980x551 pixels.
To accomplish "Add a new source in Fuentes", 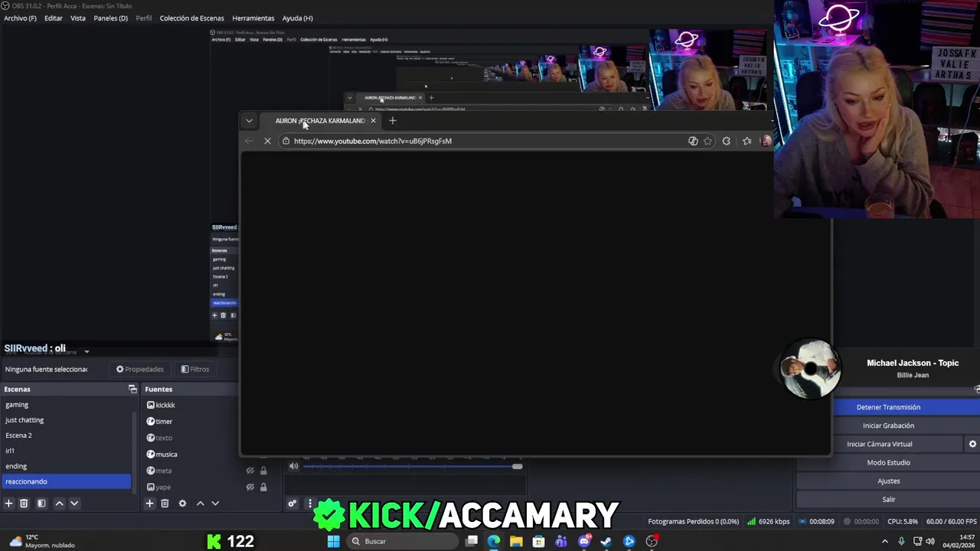I will (149, 504).
